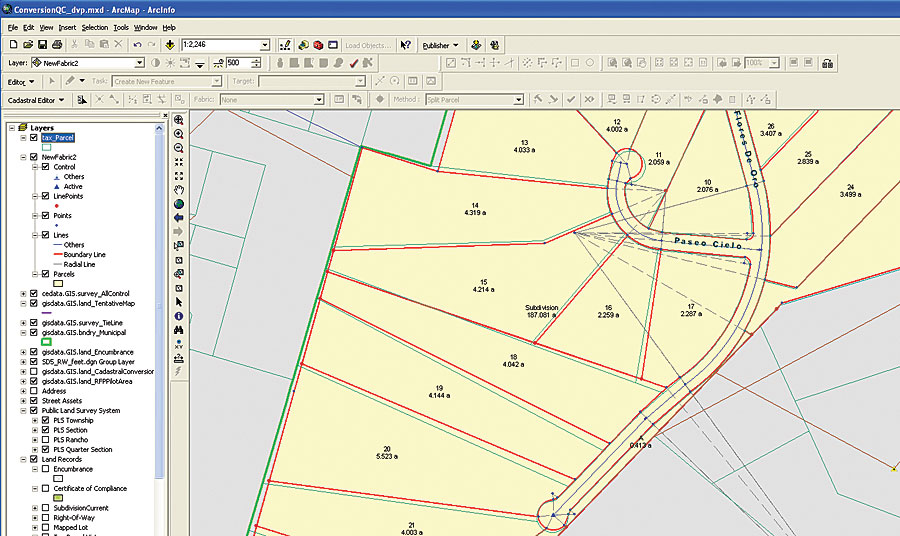Click the What's This help icon
900x536 pixels.
[x=406, y=45]
